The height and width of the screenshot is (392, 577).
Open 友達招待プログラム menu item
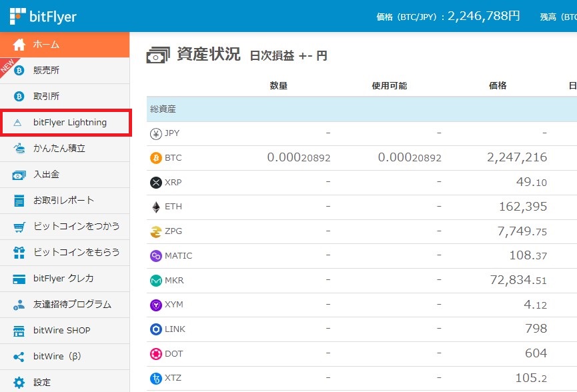(x=65, y=305)
